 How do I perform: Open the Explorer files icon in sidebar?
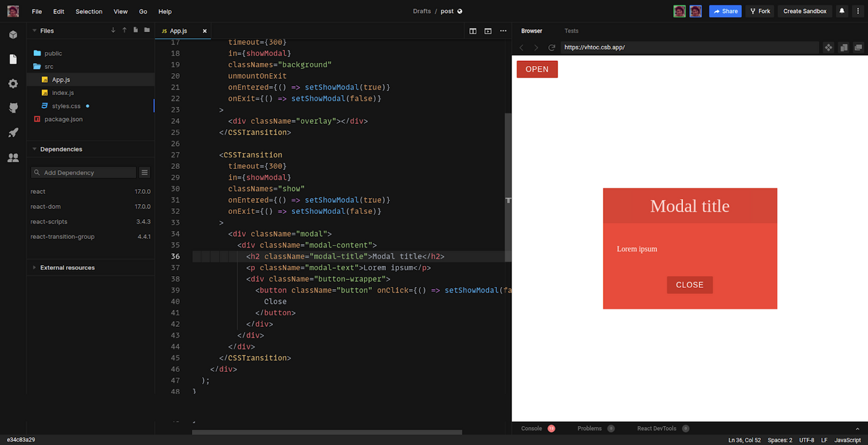click(x=13, y=59)
